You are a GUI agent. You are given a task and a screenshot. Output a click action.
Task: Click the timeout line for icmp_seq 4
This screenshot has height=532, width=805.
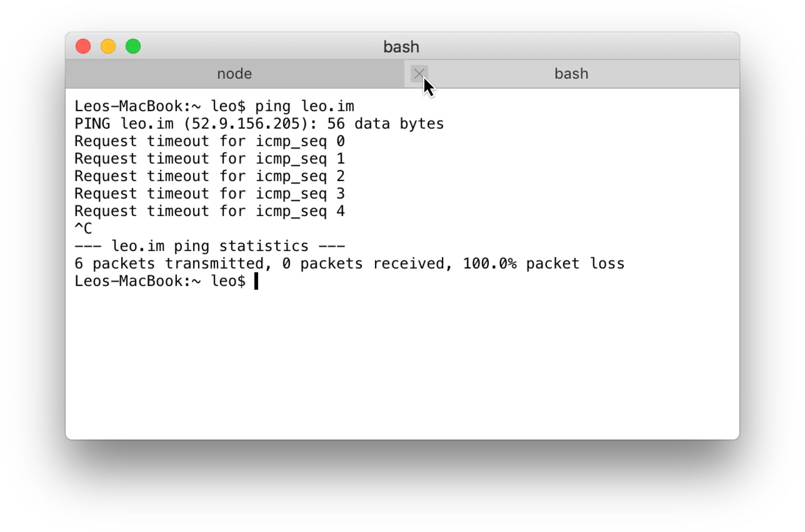210,212
